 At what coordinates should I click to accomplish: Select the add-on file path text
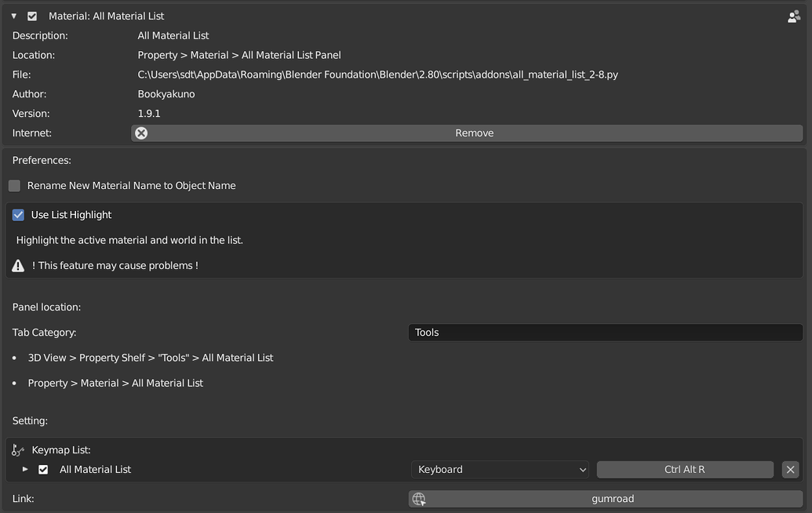[377, 75]
